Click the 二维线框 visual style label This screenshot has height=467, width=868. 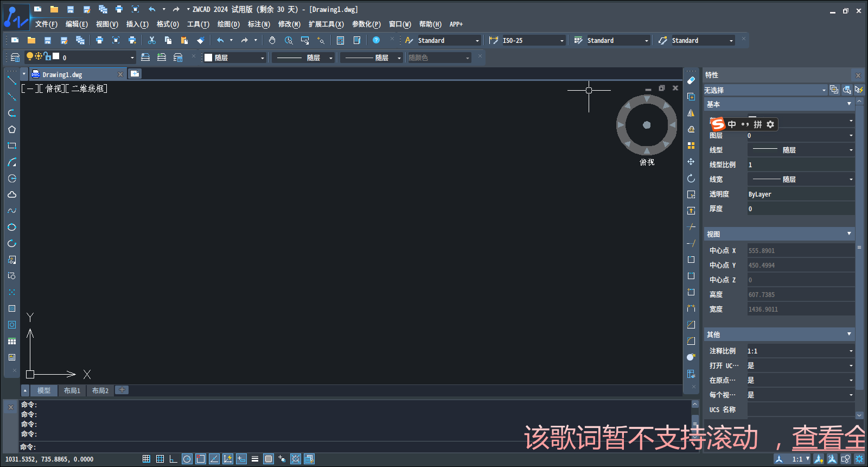89,89
